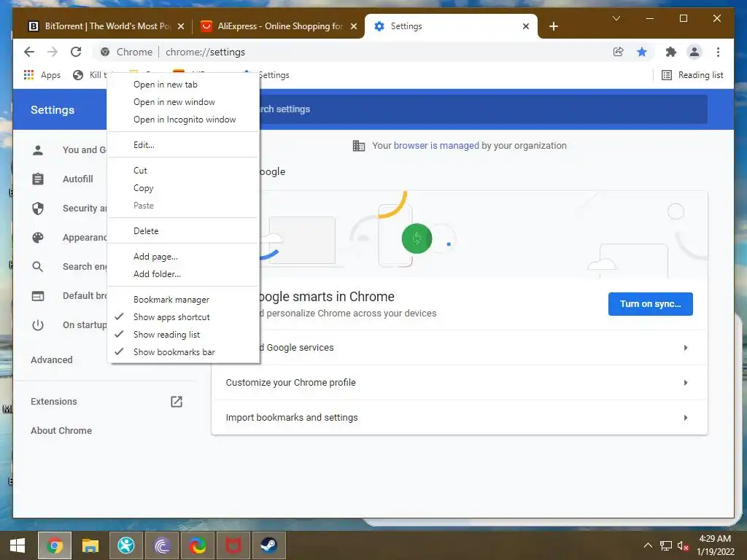This screenshot has height=560, width=747.
Task: Choose Add folder... option
Action: [x=183, y=274]
